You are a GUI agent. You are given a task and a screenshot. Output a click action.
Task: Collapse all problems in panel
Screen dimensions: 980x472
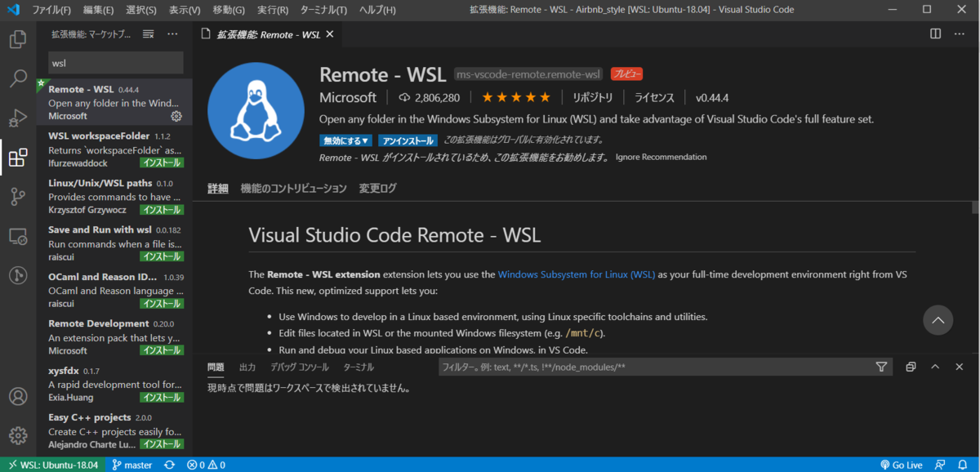coord(911,367)
